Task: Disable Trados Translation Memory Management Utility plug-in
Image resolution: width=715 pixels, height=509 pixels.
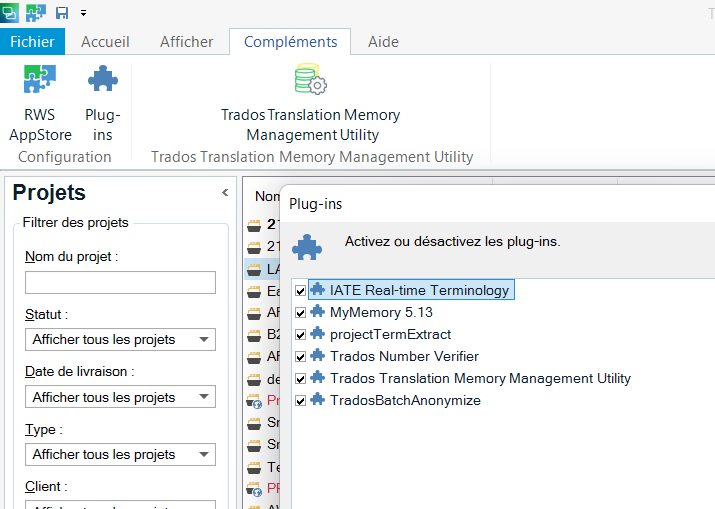Action: click(300, 379)
